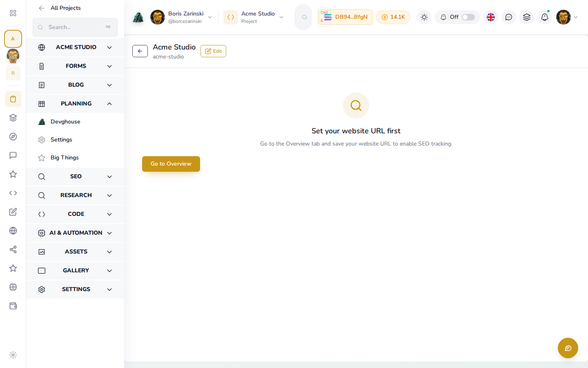Expand the FORMS section
Image resolution: width=588 pixels, height=368 pixels.
[75, 66]
